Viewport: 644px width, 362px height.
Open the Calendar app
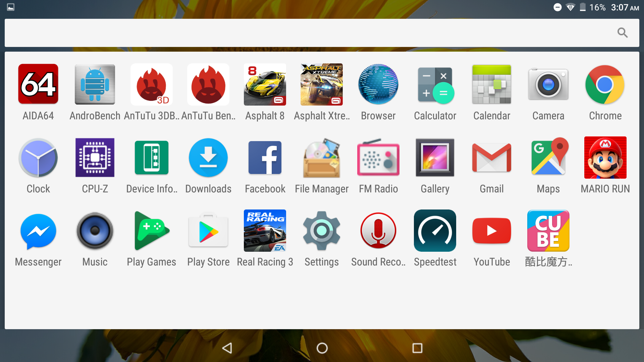click(492, 84)
